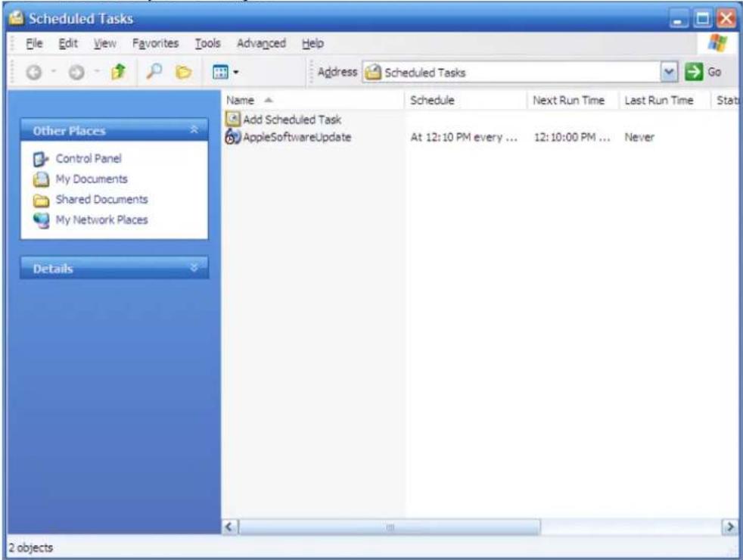The width and height of the screenshot is (743, 560).
Task: Click the 'At 12:10 PM every' schedule cell
Action: click(x=463, y=138)
